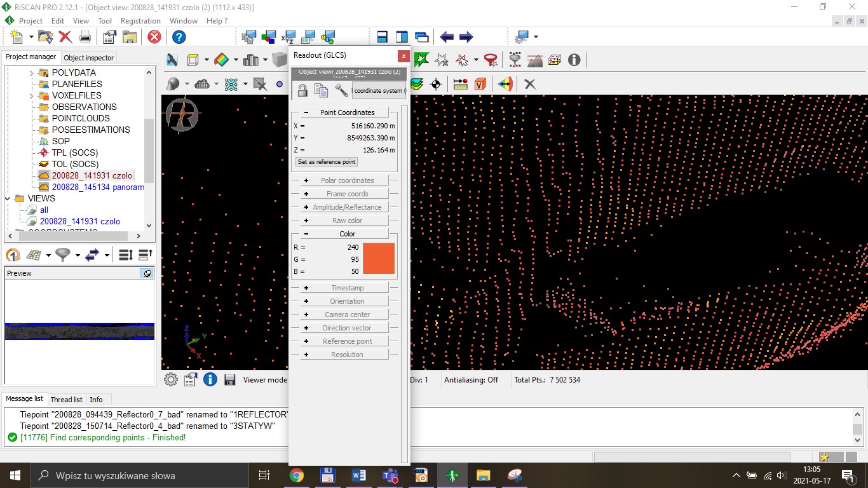Toggle the padlock in the Readout panel
Screen dimensions: 868x488
(x=302, y=91)
